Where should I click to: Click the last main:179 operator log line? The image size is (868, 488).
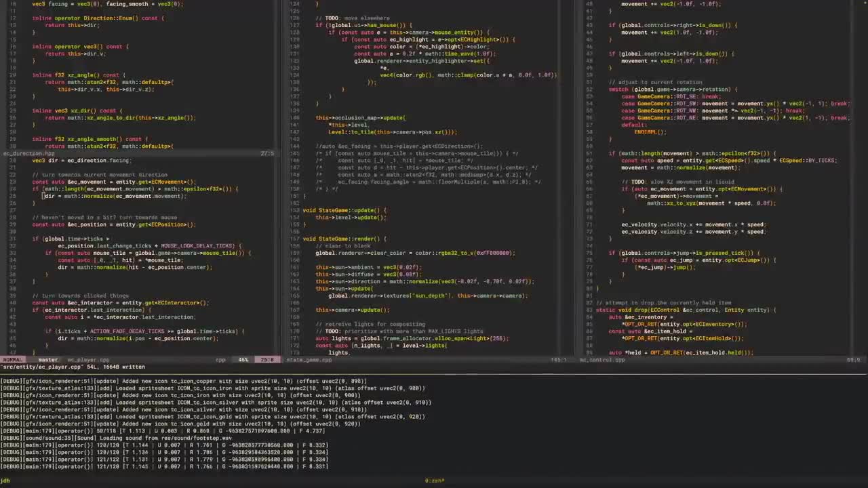(164, 466)
